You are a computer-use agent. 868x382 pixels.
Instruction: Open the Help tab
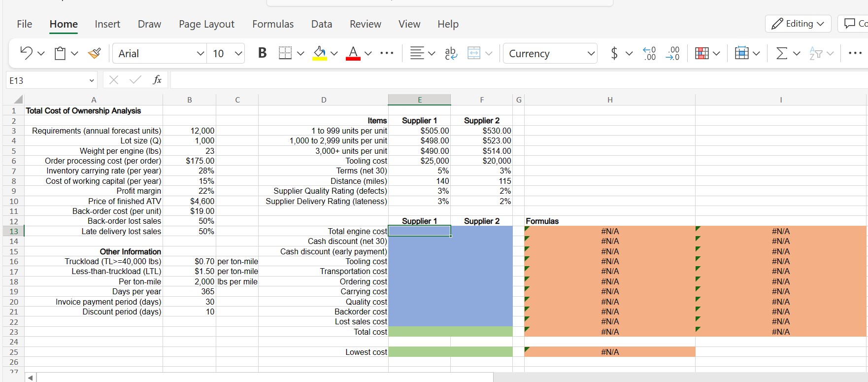pyautogui.click(x=448, y=24)
